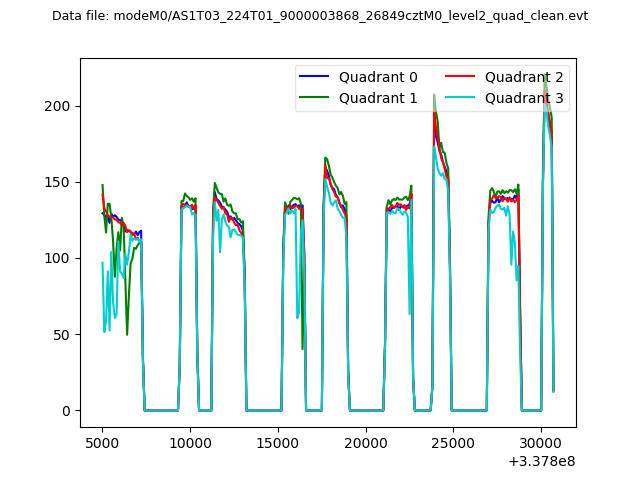Select the 100 y-axis tick label

coord(60,258)
